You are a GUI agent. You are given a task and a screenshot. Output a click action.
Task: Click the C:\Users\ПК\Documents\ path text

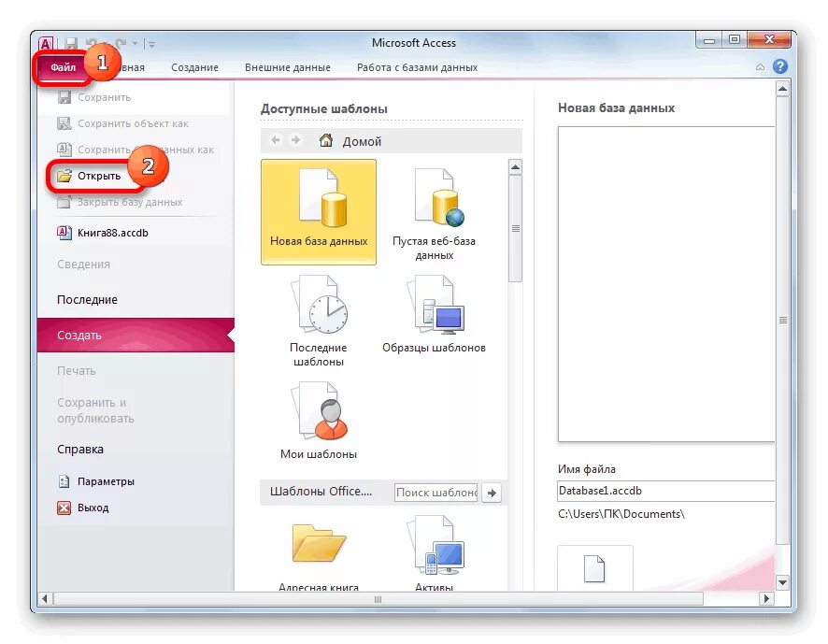pos(621,514)
